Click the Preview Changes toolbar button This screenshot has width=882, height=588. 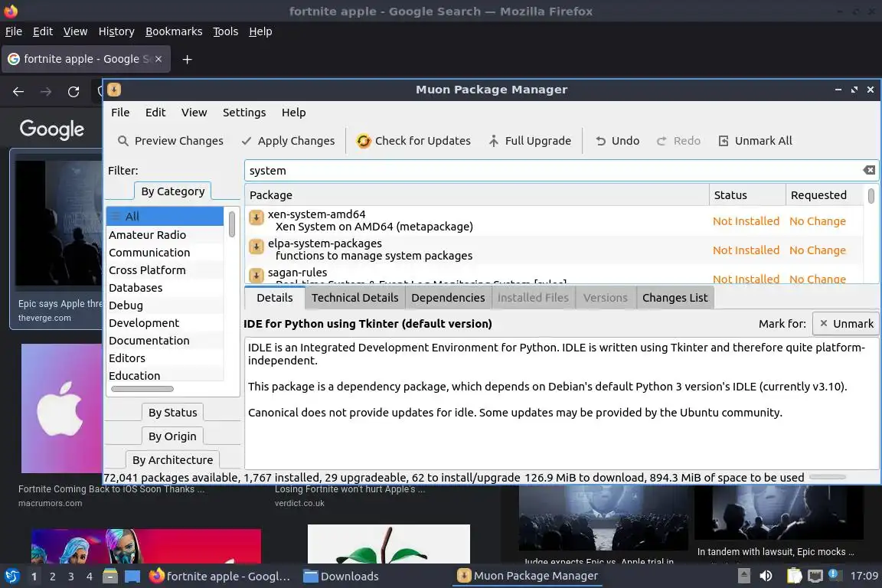(x=170, y=141)
